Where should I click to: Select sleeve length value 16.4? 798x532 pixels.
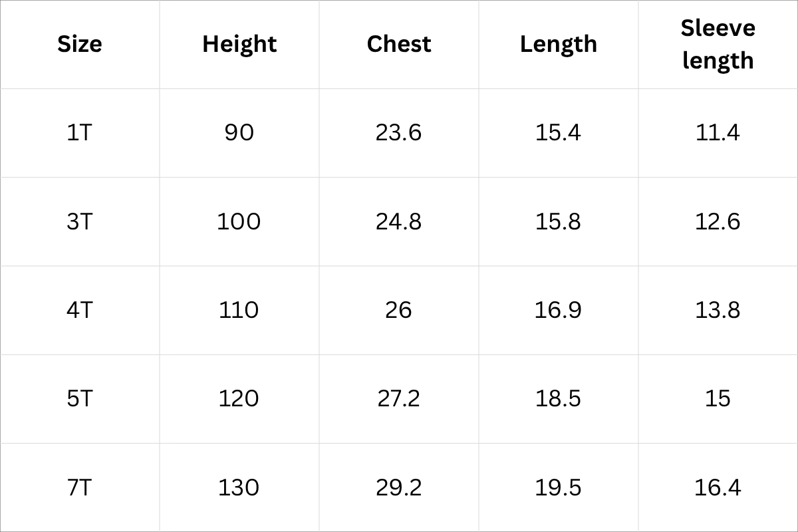pyautogui.click(x=718, y=487)
